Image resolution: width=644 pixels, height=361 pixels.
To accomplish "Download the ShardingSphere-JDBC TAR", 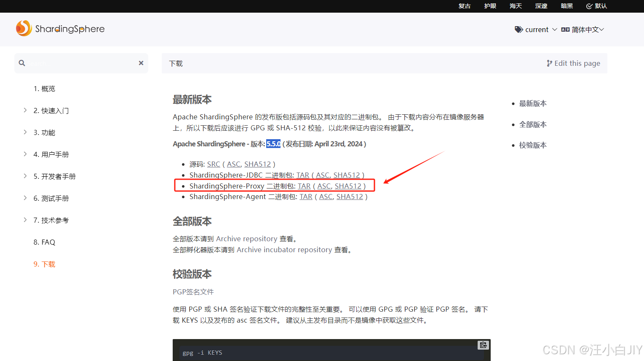I will click(x=303, y=175).
